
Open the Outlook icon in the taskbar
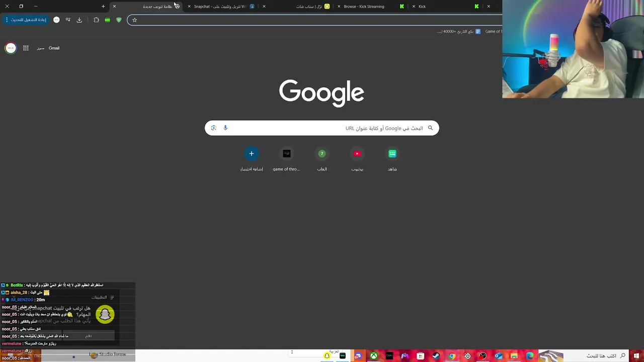pos(499,356)
